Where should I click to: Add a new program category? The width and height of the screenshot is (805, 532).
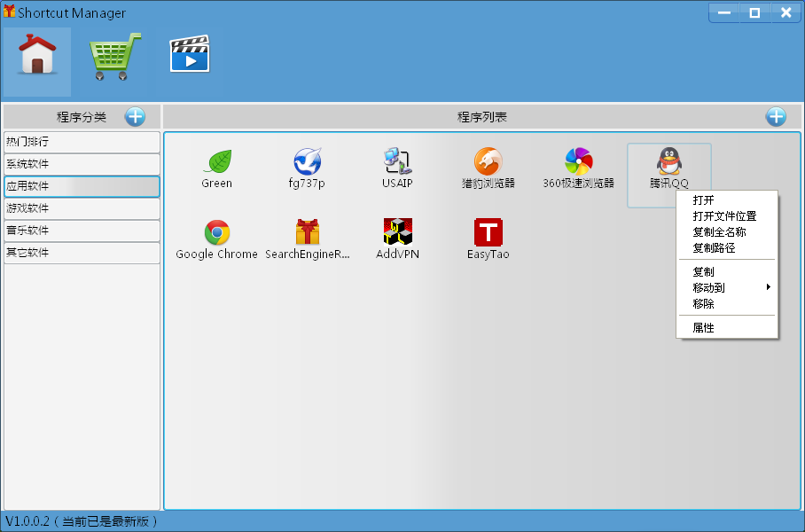pyautogui.click(x=135, y=117)
